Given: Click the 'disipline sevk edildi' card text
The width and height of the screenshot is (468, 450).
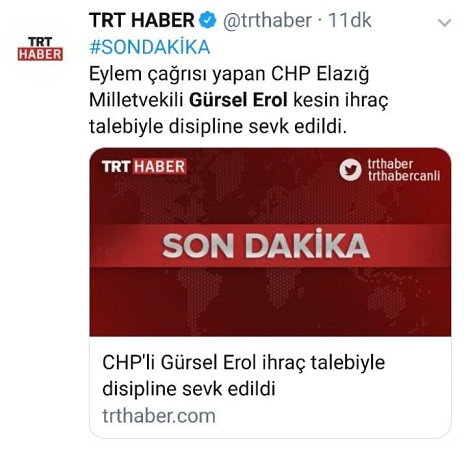Looking at the screenshot, I should point(189,389).
